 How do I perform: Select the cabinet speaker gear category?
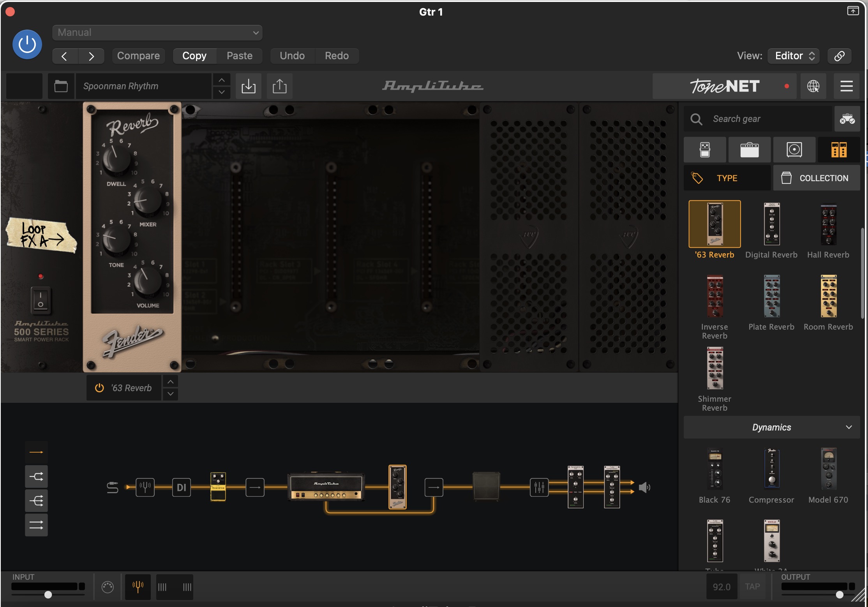[x=794, y=150]
